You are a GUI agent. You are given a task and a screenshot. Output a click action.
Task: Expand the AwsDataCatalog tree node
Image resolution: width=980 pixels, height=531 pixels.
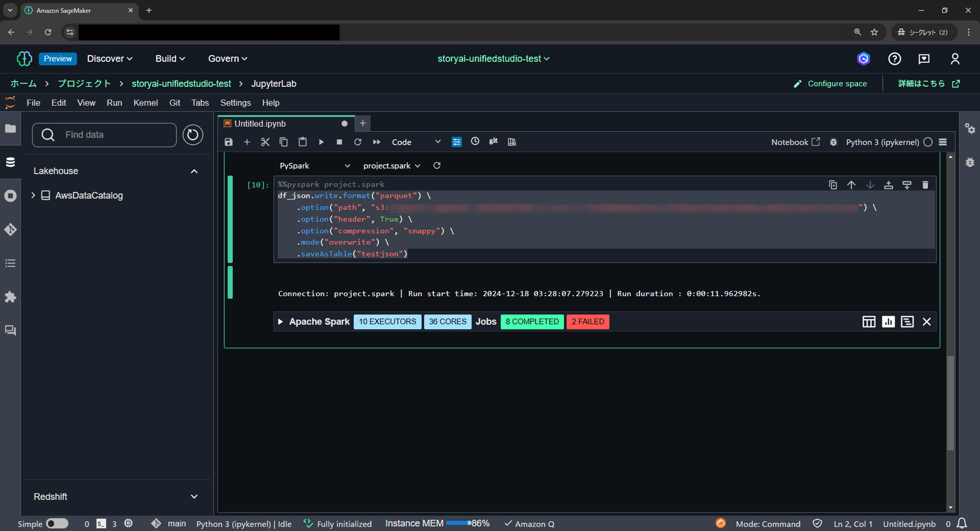click(x=33, y=195)
